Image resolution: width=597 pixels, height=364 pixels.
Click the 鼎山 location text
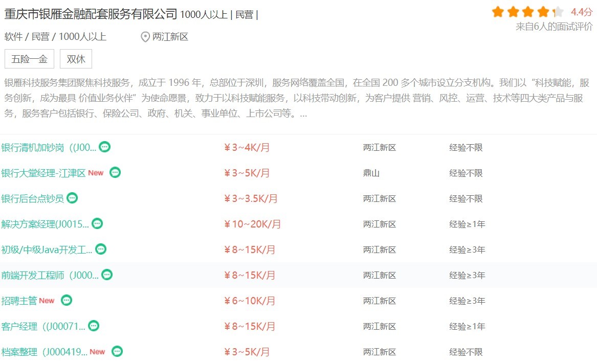(371, 173)
